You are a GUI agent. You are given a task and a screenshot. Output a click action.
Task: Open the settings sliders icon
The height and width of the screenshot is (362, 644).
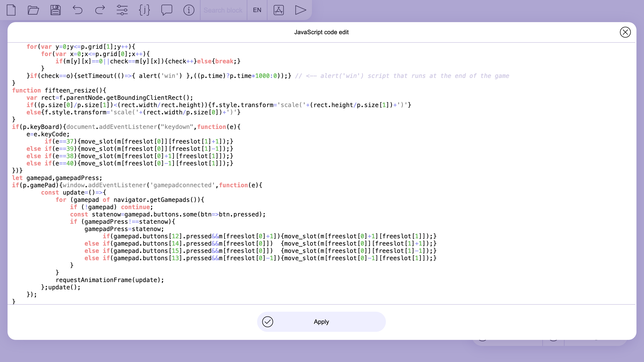122,10
